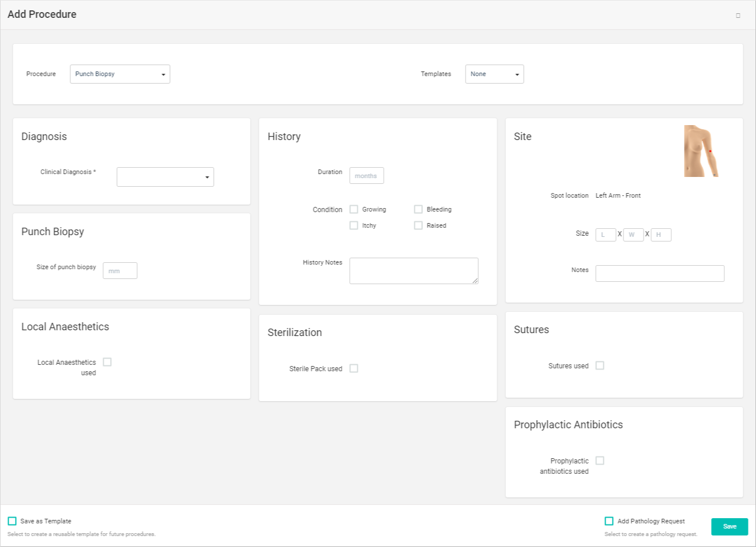Click the Duration months input field
Viewport: 756px width, 547px height.
(x=366, y=176)
